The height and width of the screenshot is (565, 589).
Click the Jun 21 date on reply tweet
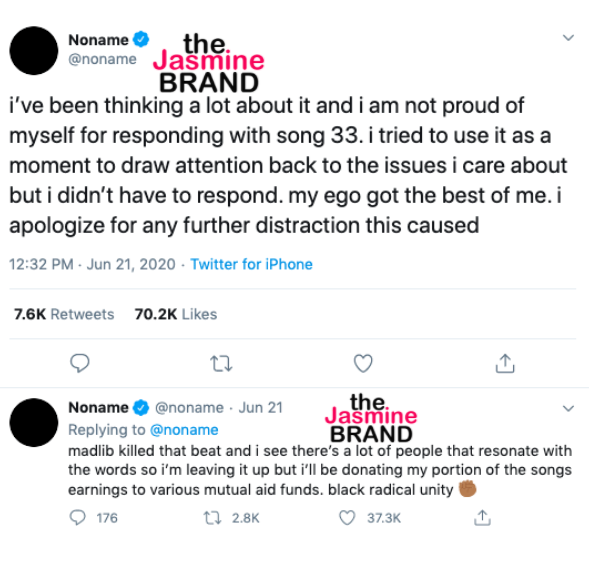261,408
